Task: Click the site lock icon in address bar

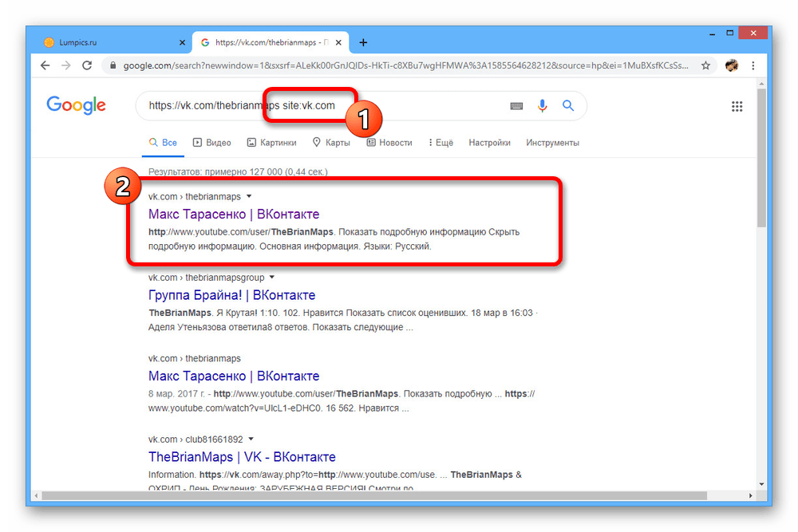Action: coord(113,65)
